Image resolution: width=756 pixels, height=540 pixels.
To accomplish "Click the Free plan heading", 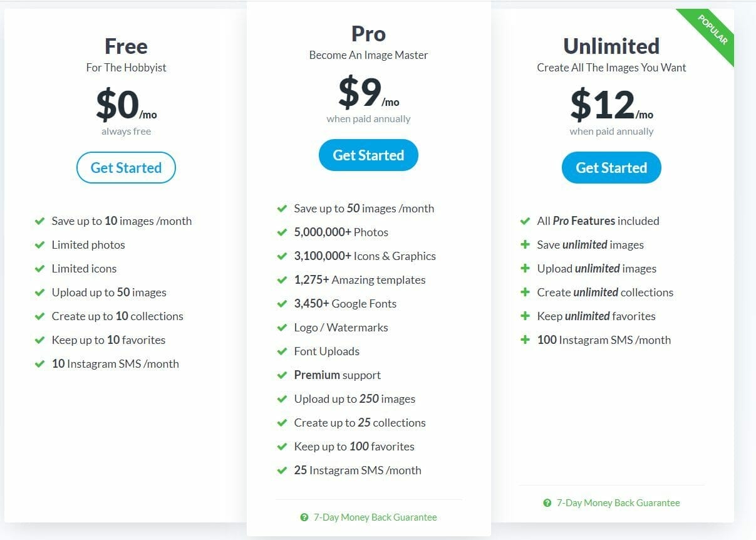I will (126, 46).
